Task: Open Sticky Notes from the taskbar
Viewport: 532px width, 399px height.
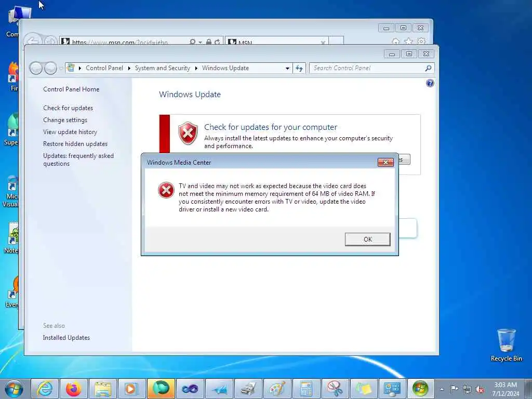Action: pyautogui.click(x=364, y=389)
